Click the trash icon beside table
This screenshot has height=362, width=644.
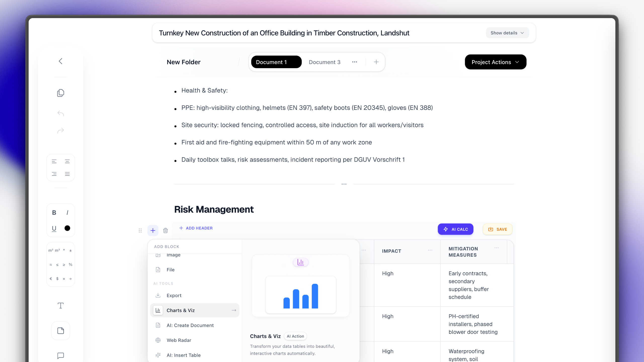click(x=165, y=231)
